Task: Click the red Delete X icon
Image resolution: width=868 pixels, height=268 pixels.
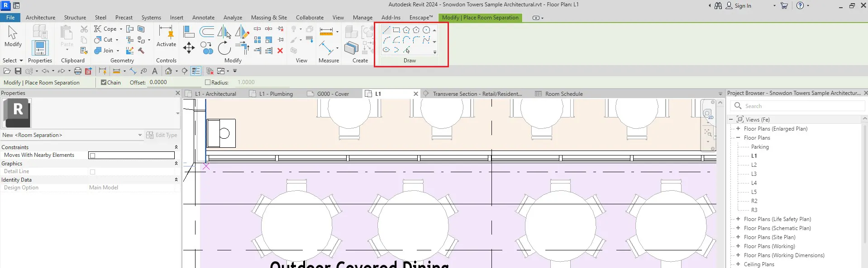Action: coord(280,51)
